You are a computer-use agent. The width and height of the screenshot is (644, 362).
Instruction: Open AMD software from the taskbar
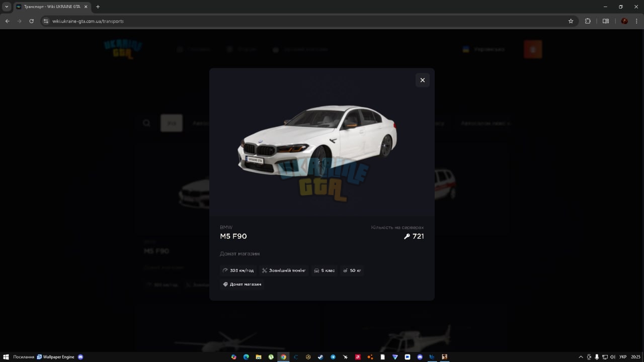358,357
